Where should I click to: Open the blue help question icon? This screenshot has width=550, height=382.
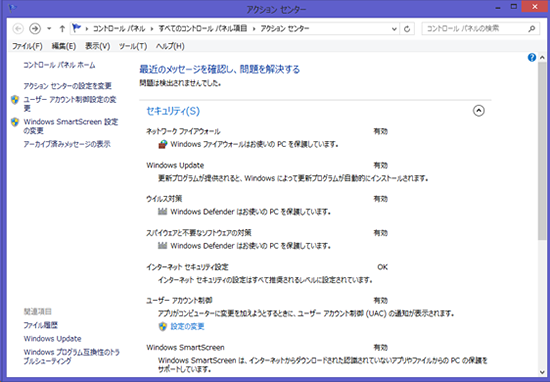532,58
